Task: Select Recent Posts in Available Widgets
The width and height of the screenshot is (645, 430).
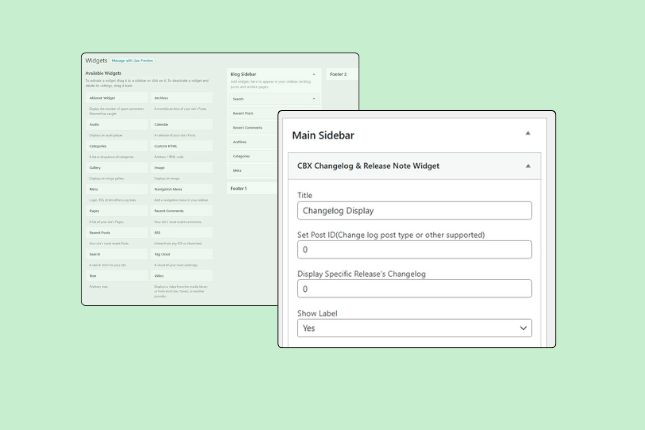Action: point(117,233)
